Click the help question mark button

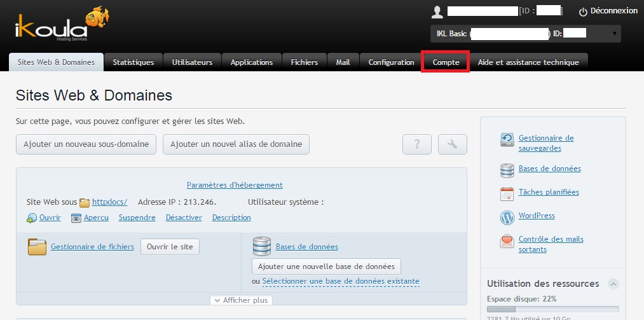417,144
